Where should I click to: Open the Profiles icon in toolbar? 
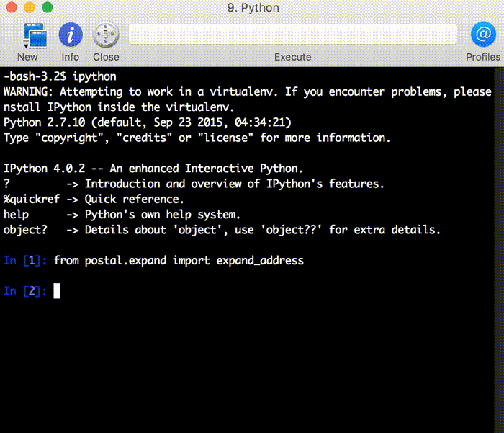pyautogui.click(x=482, y=35)
